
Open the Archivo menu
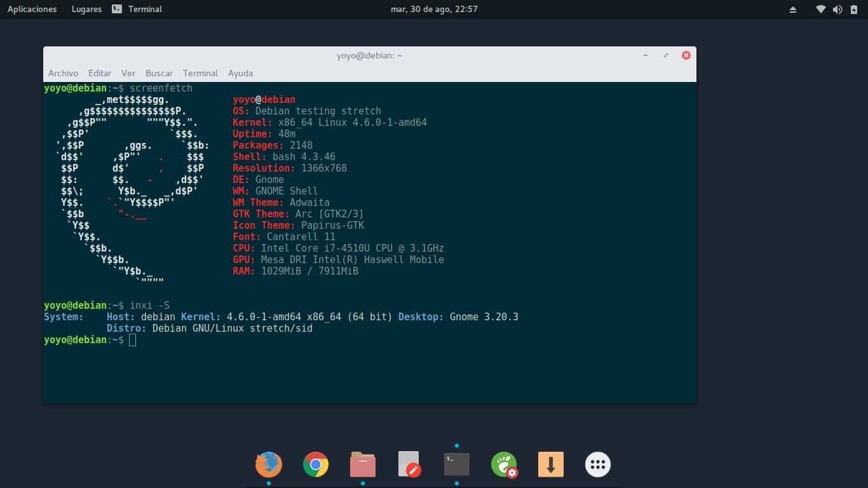[x=63, y=73]
